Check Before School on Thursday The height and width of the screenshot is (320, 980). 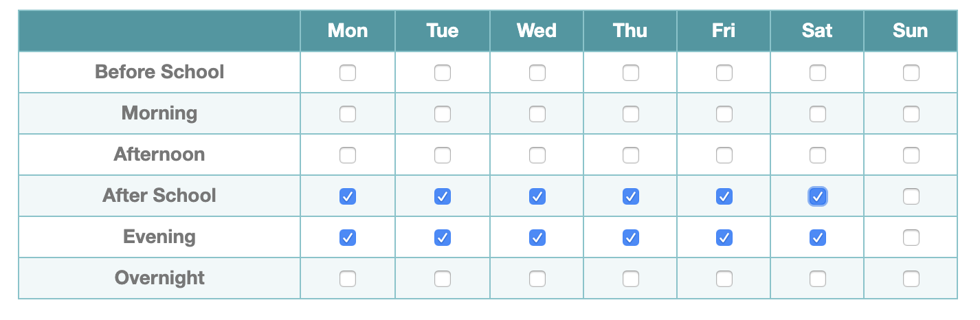pyautogui.click(x=631, y=72)
